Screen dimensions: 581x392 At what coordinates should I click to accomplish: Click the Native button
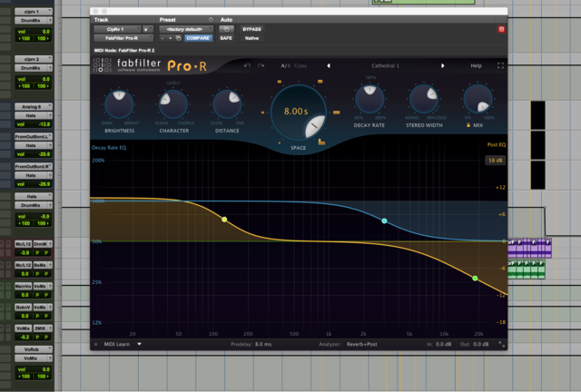coord(251,38)
